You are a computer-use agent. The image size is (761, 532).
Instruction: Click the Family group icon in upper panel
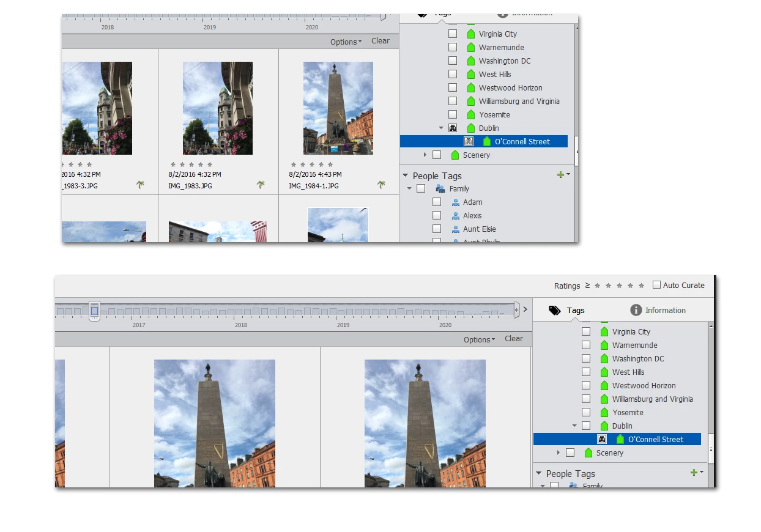pos(440,189)
